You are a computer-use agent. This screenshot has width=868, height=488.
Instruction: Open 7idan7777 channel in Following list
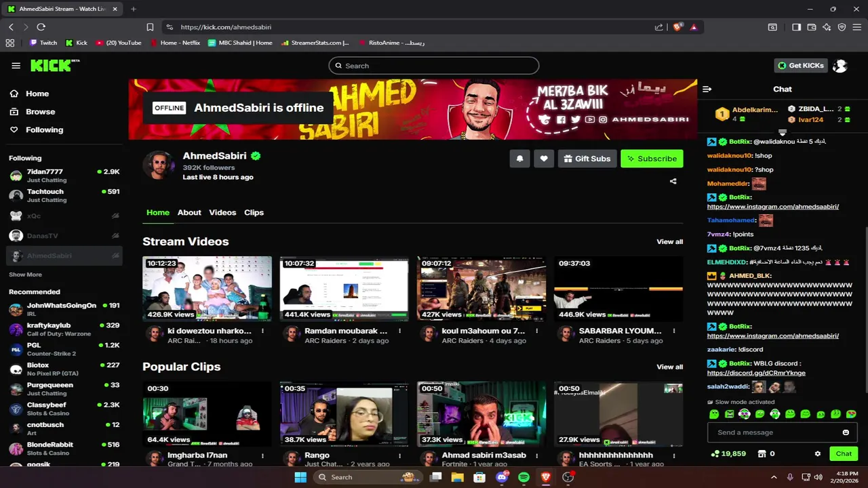click(64, 176)
